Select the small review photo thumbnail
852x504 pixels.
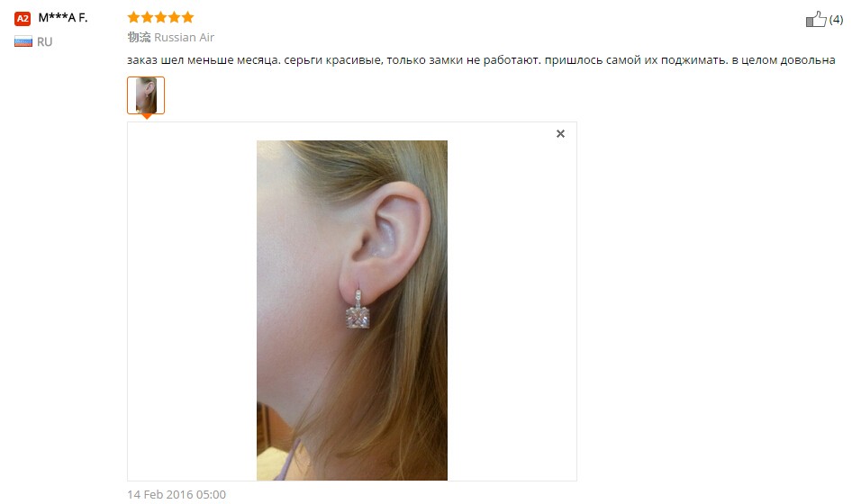pyautogui.click(x=146, y=95)
